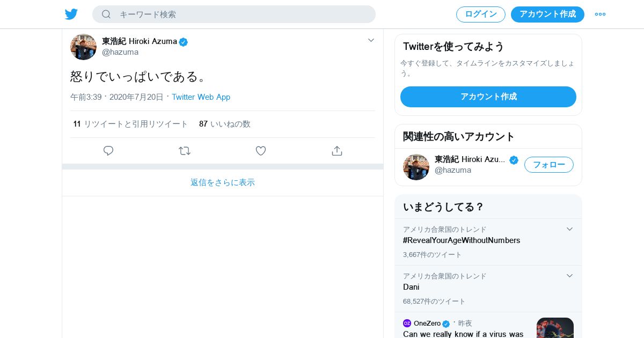Click the Twitter Web App link

(x=201, y=97)
